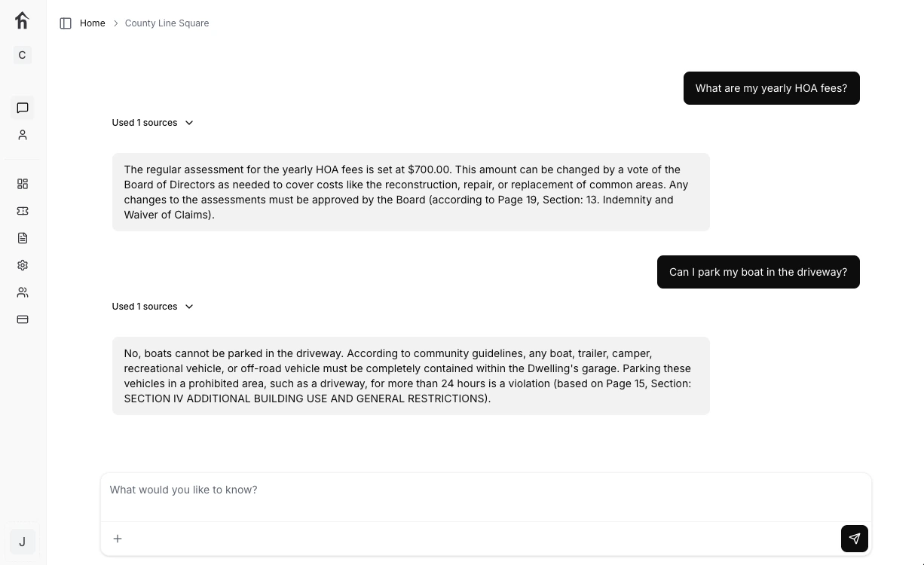The width and height of the screenshot is (924, 565).
Task: Go to Home breadcrumb
Action: point(93,23)
